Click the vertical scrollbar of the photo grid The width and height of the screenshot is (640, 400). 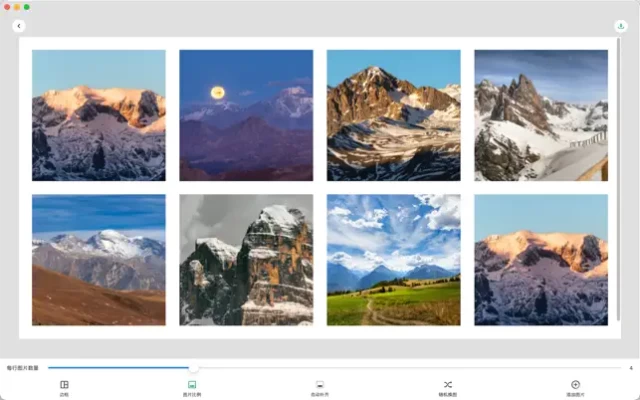617,180
